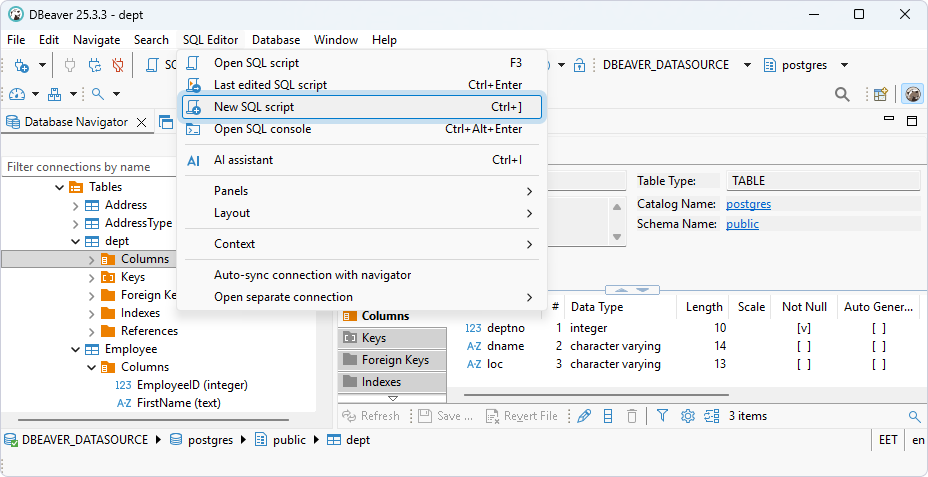The height and width of the screenshot is (477, 928).
Task: Toggle Auto Generated checkbox for deptno
Action: 879,328
